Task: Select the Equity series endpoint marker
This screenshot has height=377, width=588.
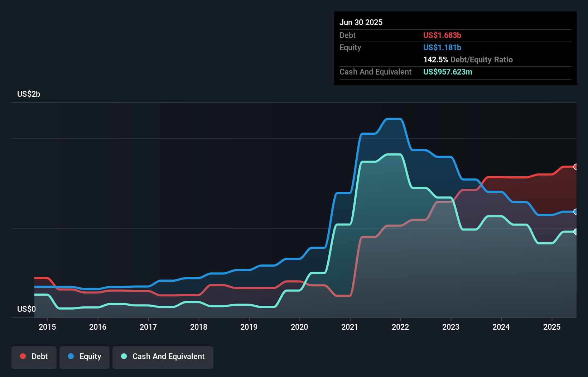Action: tap(575, 212)
